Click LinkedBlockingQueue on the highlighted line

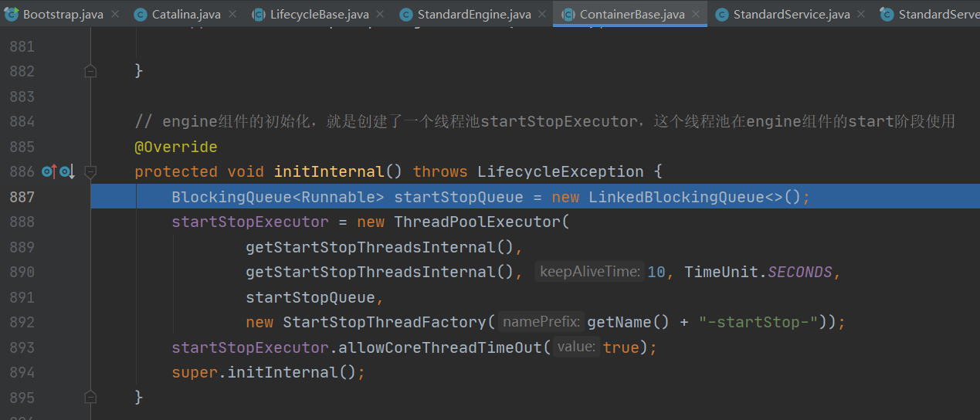click(677, 197)
